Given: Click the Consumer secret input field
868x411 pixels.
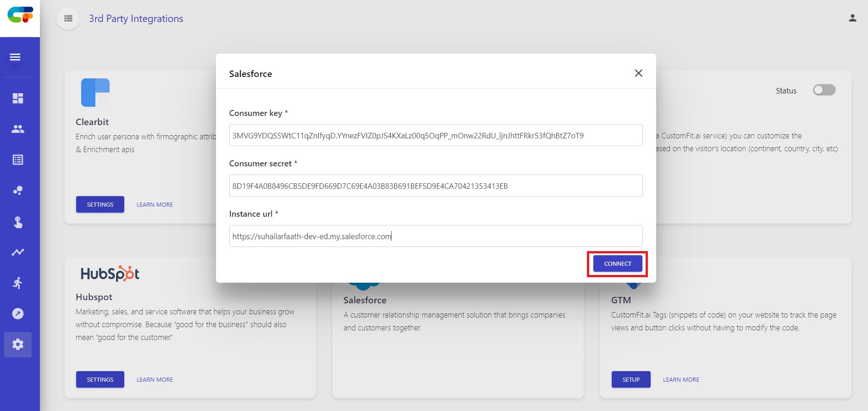Looking at the screenshot, I should point(436,186).
